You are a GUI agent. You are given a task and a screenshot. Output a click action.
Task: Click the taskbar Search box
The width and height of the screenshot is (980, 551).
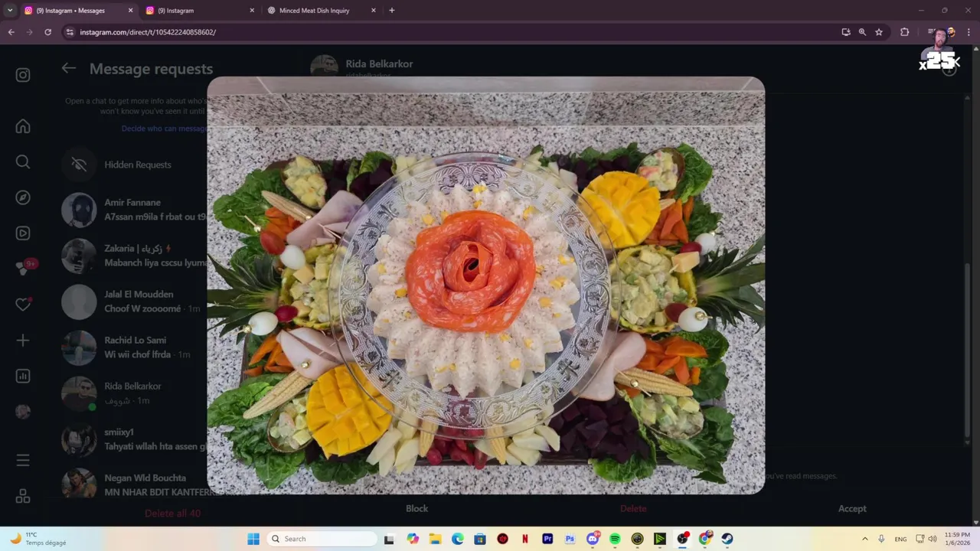point(322,539)
